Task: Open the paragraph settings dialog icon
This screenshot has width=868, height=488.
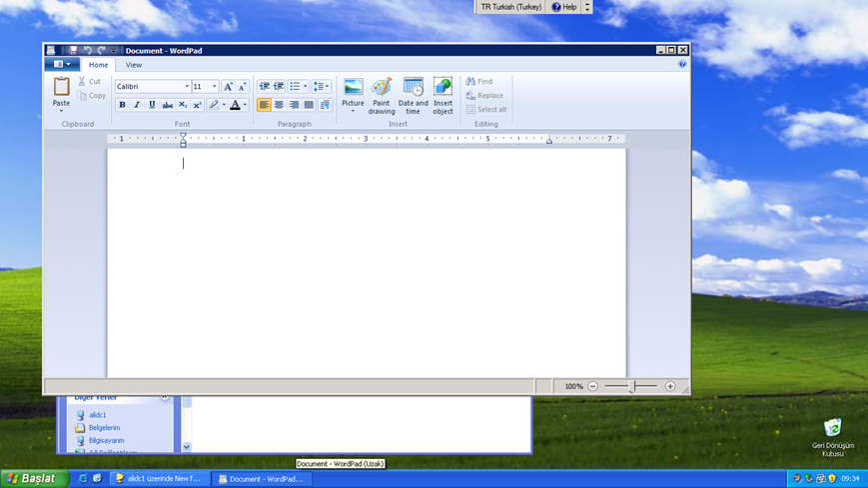Action: 325,105
